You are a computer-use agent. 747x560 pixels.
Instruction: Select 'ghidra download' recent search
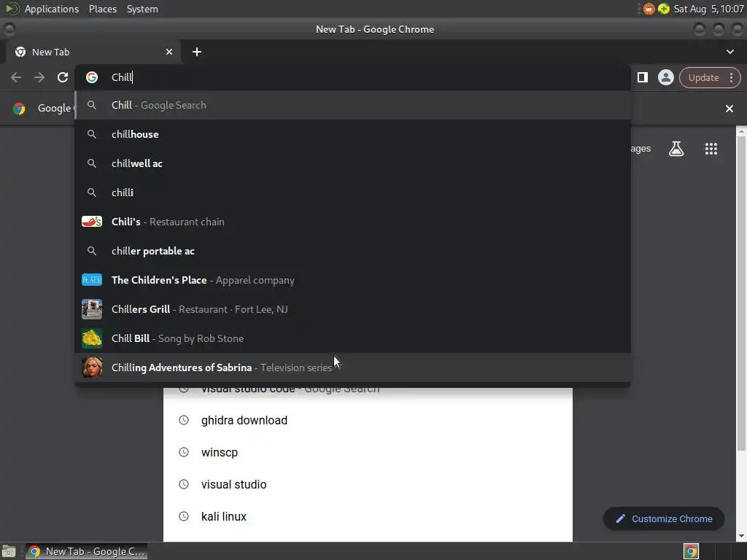[x=368, y=421]
